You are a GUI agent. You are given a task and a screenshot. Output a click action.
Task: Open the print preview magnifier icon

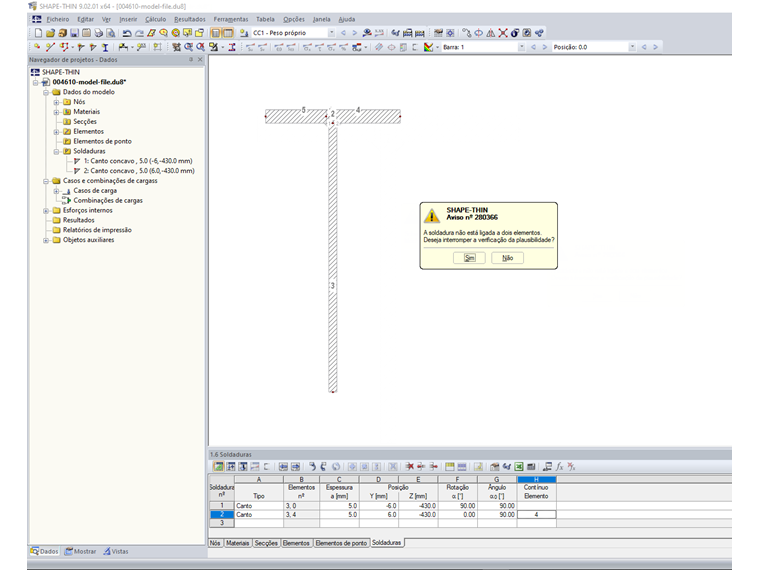[x=111, y=33]
